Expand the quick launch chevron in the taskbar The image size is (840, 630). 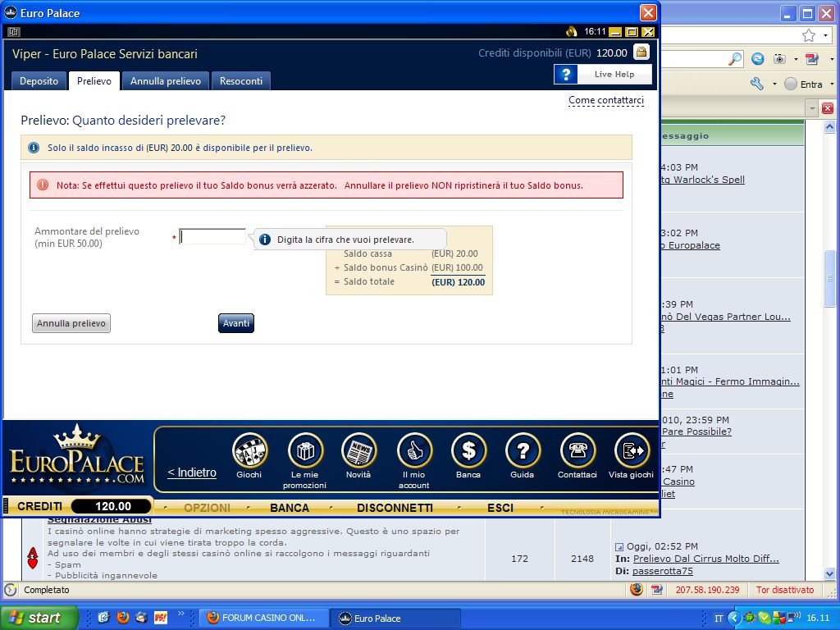coord(180,614)
